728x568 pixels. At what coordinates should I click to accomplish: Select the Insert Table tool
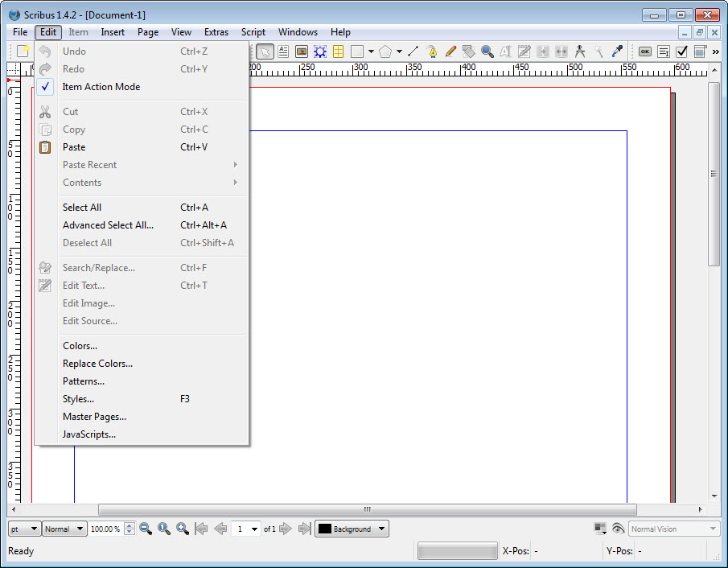(x=339, y=51)
